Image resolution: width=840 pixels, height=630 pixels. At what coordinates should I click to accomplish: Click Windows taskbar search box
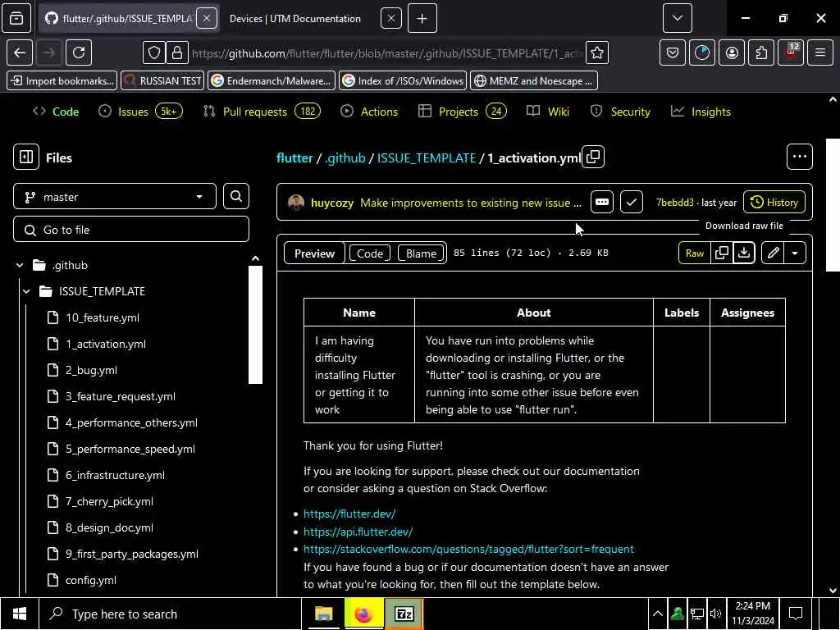pos(171,614)
